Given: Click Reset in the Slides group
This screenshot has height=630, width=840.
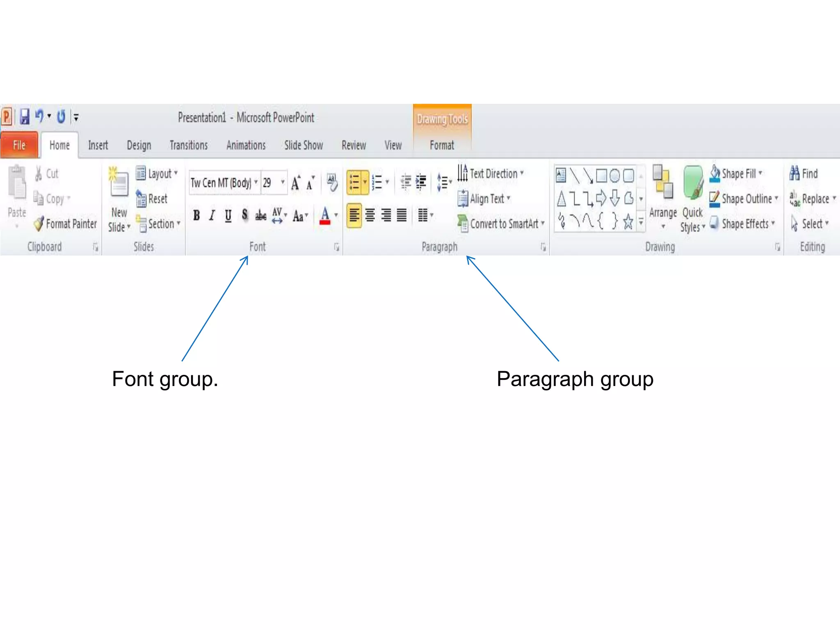Looking at the screenshot, I should [152, 199].
